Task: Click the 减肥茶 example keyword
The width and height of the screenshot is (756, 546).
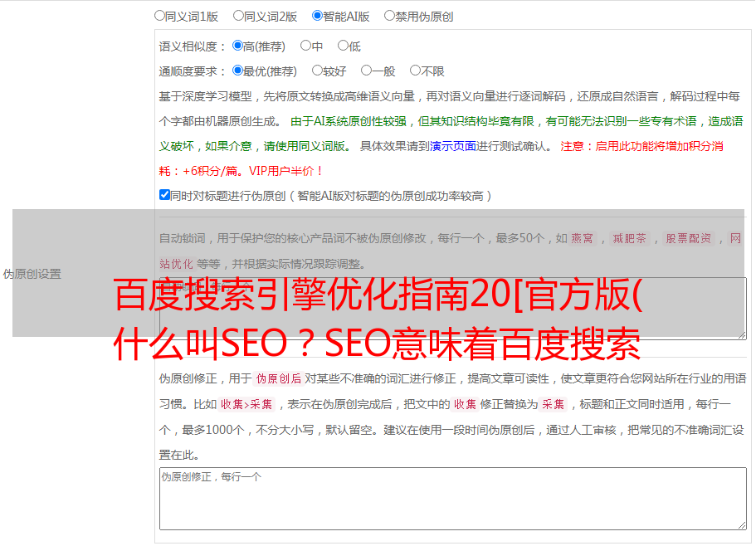Action: click(630, 238)
